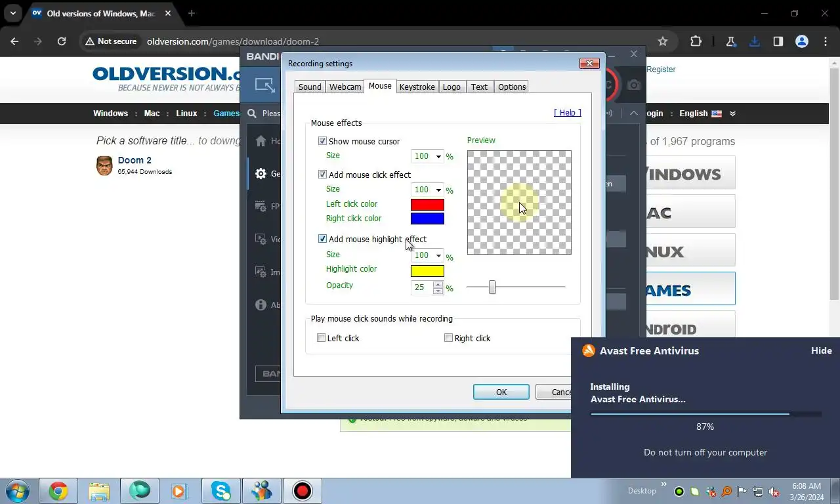Reload the oldversion.com page
The width and height of the screenshot is (840, 504).
pyautogui.click(x=62, y=41)
